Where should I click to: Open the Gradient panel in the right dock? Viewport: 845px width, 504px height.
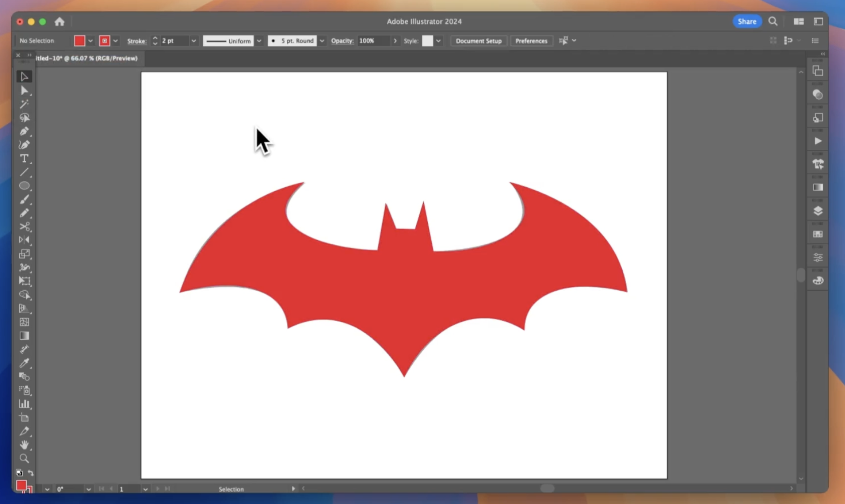coord(818,188)
